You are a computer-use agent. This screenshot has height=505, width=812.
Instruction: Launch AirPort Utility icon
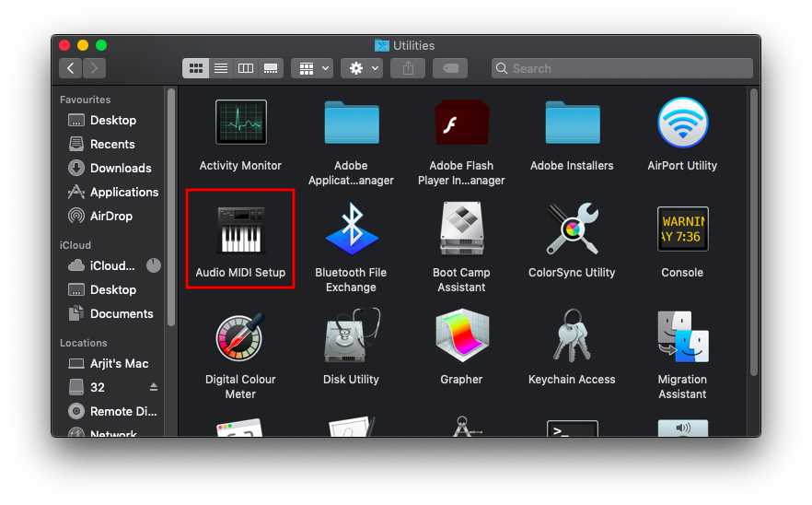[x=682, y=123]
